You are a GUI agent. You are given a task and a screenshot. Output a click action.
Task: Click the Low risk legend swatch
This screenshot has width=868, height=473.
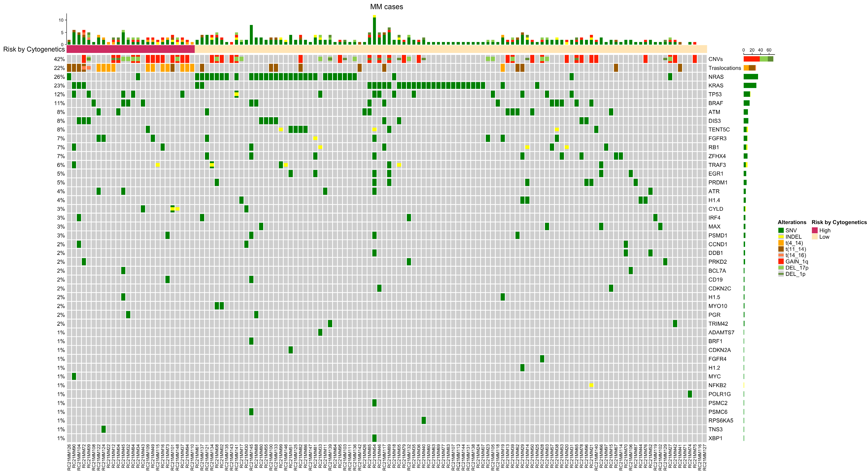click(x=815, y=237)
